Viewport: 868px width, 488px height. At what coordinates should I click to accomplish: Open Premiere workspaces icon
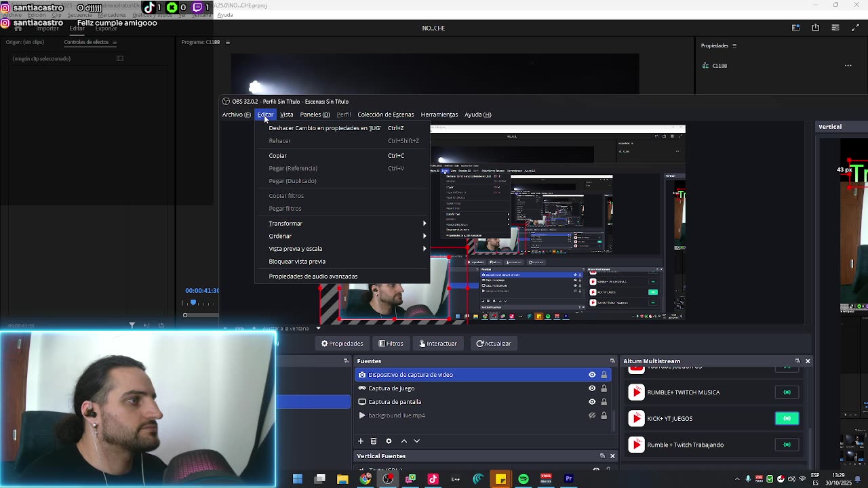[795, 28]
